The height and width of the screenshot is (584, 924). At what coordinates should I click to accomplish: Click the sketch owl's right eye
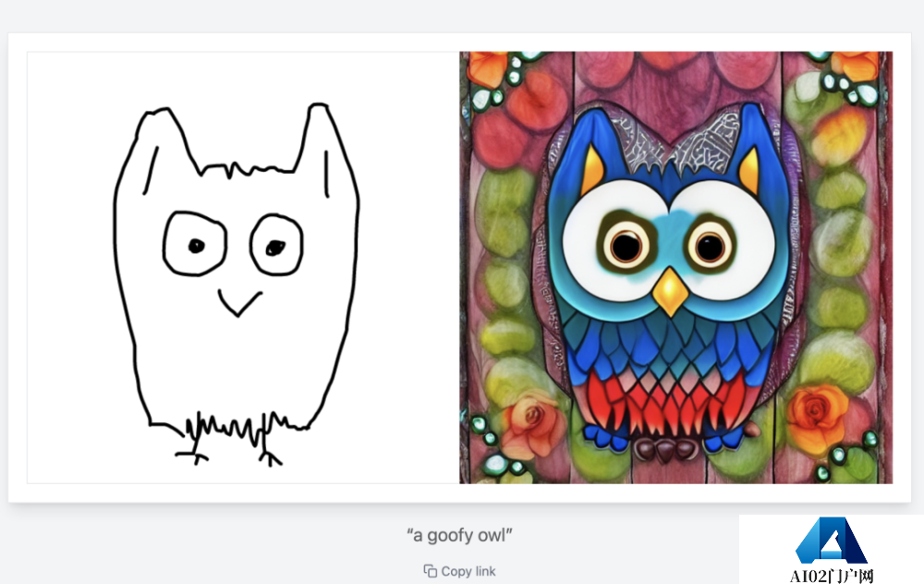click(x=276, y=245)
